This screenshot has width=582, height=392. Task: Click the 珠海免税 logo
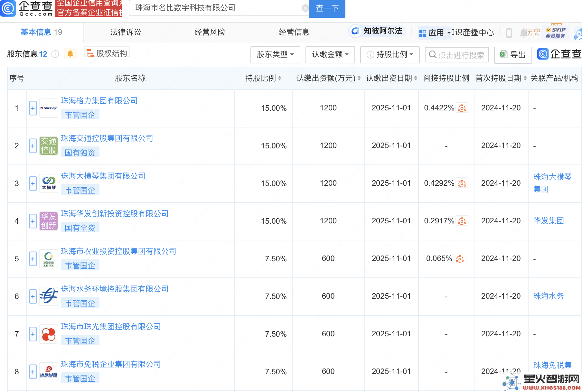click(x=49, y=372)
